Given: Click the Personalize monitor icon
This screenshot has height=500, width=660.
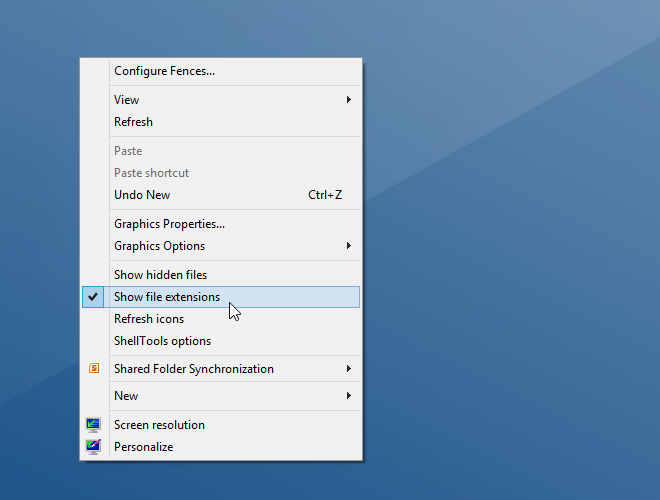Looking at the screenshot, I should point(93,447).
